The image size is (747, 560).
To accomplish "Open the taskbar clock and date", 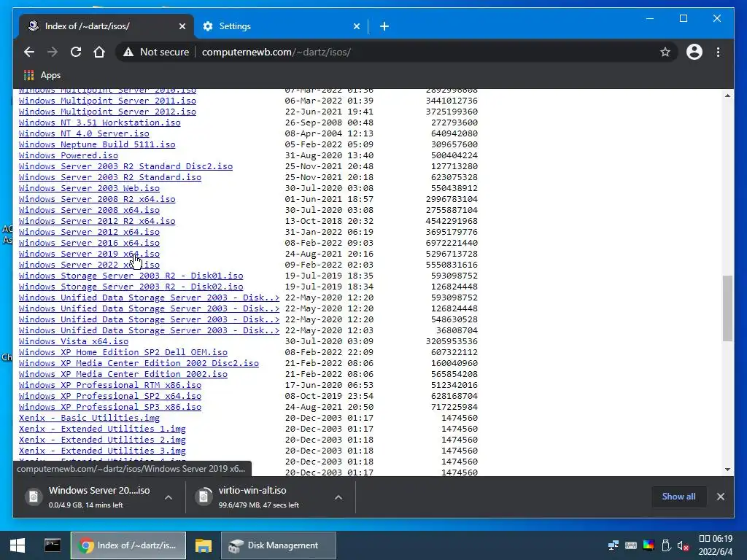I will tap(715, 545).
